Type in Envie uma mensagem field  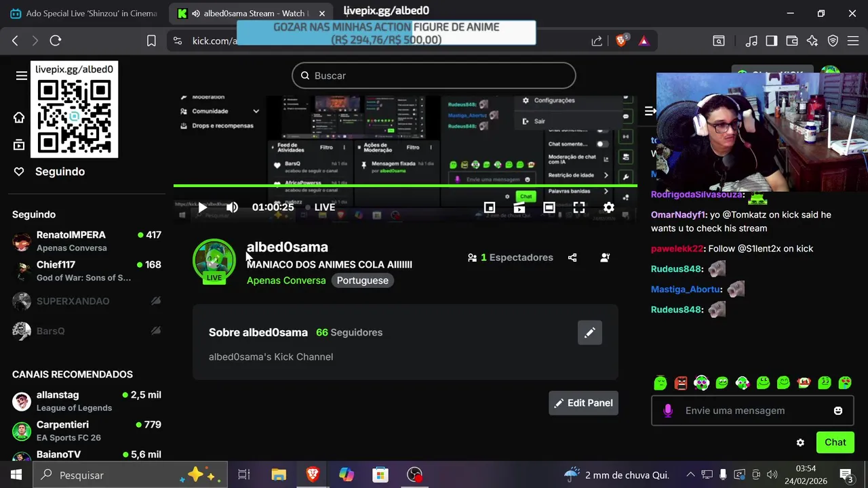(x=751, y=411)
